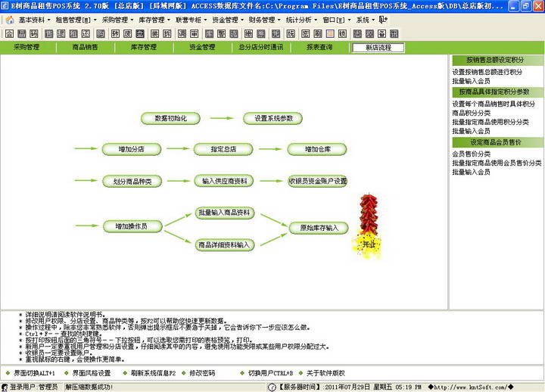Open the 采购管理 dropdown in the menu bar
The height and width of the screenshot is (392, 545).
(117, 20)
